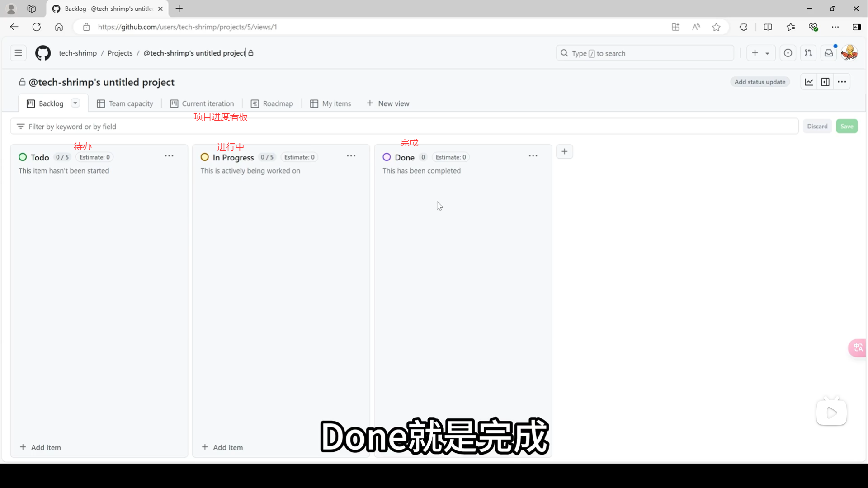
Task: Click the Save view button
Action: (846, 126)
